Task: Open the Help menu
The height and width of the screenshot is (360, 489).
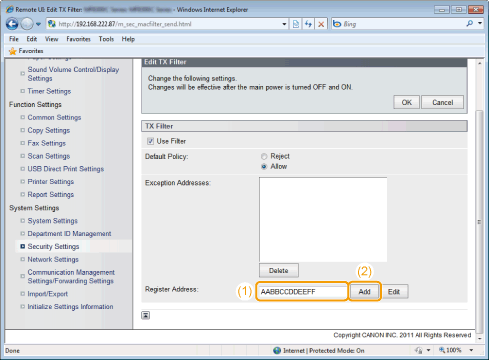Action: [x=128, y=39]
